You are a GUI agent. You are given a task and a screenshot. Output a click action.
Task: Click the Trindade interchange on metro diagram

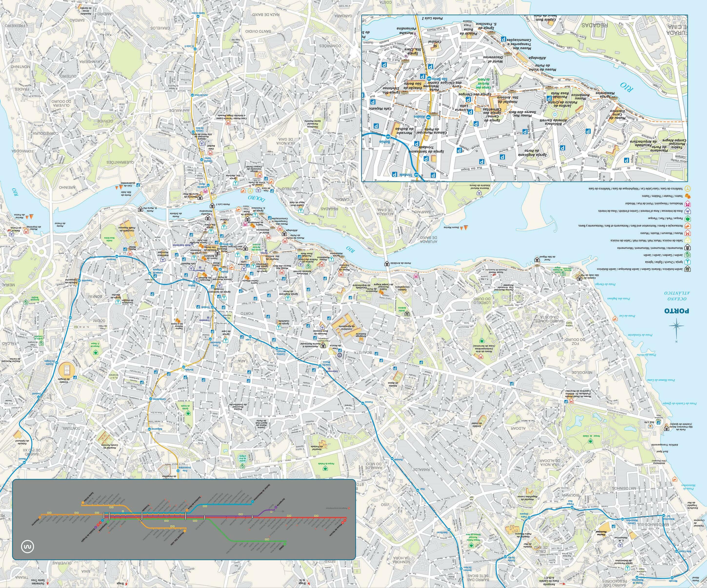[x=142, y=516]
